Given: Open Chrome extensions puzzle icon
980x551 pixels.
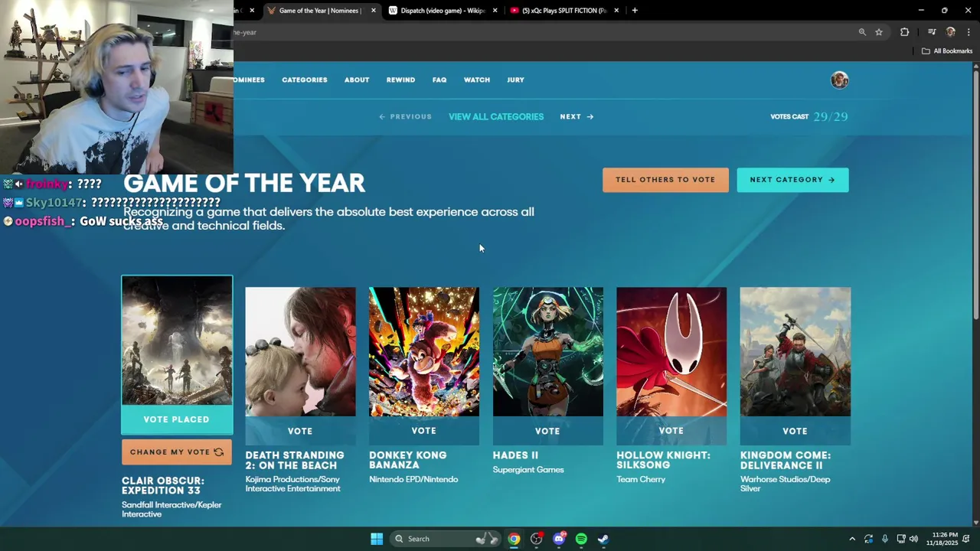Looking at the screenshot, I should coord(905,32).
